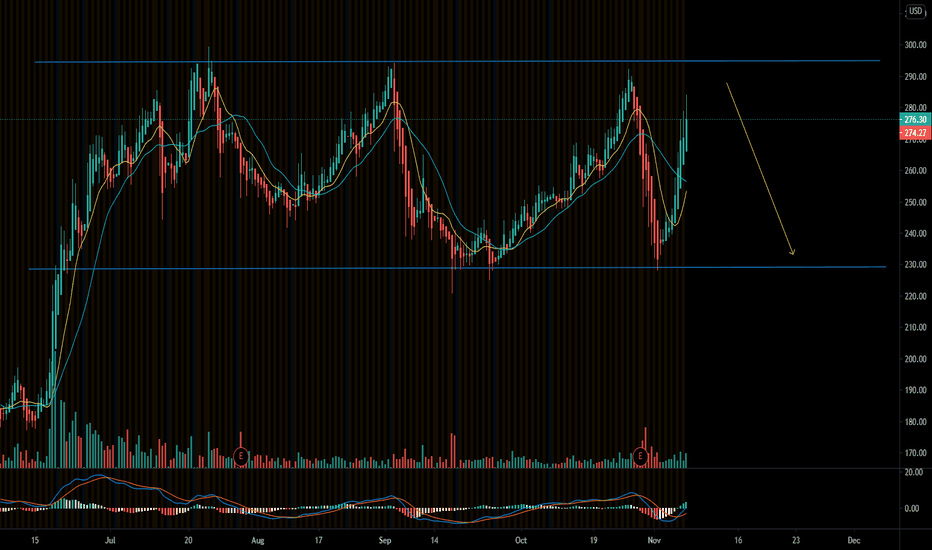Click the Sep date label
Viewport: 932px width, 550px height.
385,540
